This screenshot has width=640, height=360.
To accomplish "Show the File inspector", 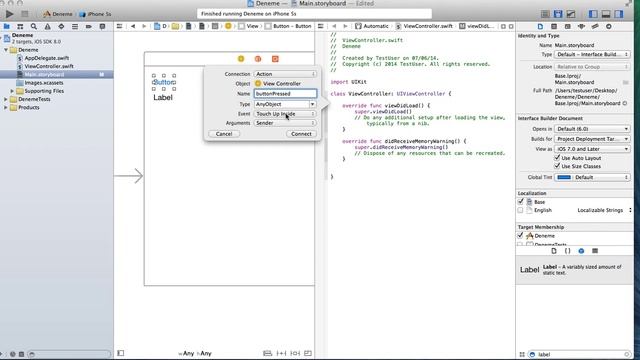I will [540, 27].
